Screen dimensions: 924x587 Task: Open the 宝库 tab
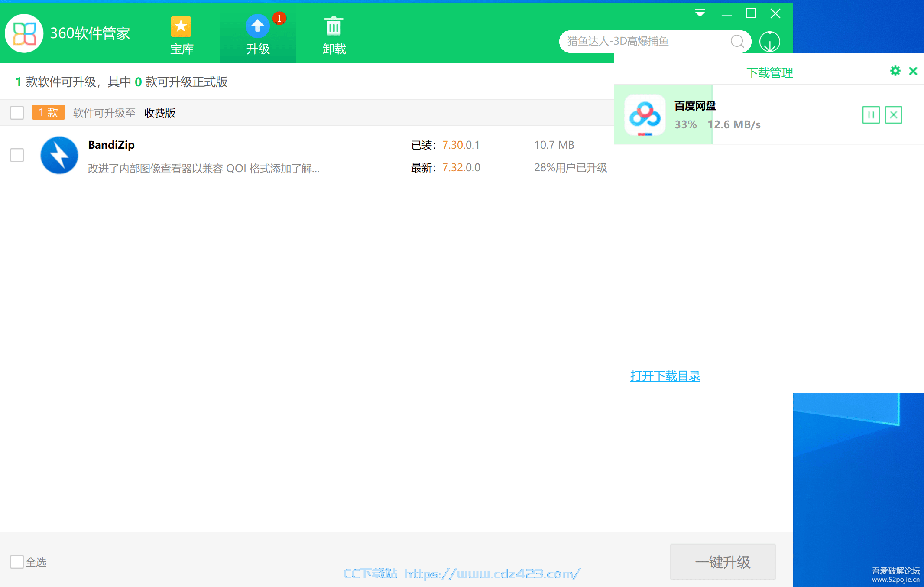pos(182,36)
